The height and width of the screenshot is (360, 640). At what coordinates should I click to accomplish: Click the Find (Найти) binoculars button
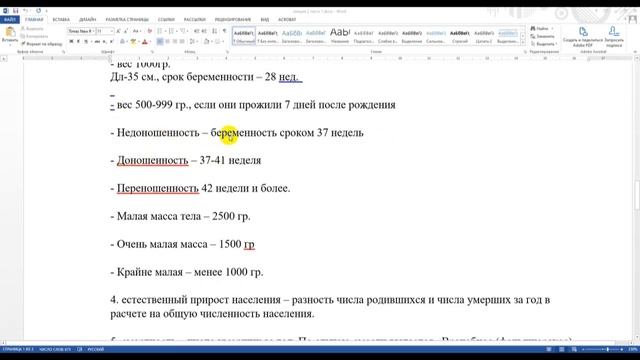coord(540,29)
